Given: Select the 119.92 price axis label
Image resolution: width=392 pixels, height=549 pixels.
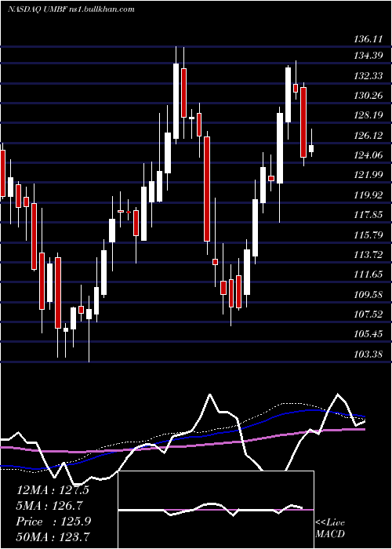Looking at the screenshot, I should [368, 195].
